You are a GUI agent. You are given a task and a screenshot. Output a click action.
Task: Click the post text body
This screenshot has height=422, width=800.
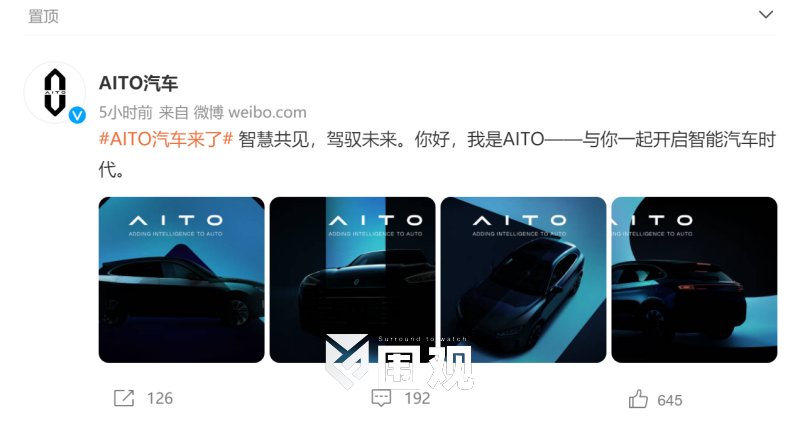coord(437,154)
